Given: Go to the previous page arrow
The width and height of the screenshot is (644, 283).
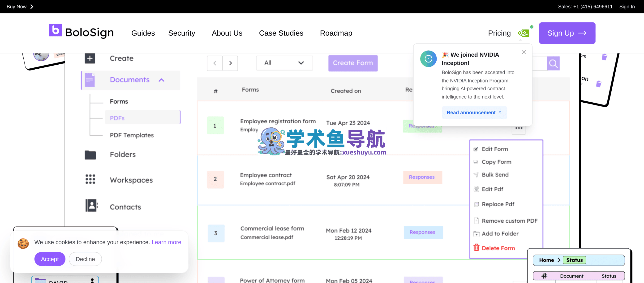Looking at the screenshot, I should pyautogui.click(x=215, y=63).
